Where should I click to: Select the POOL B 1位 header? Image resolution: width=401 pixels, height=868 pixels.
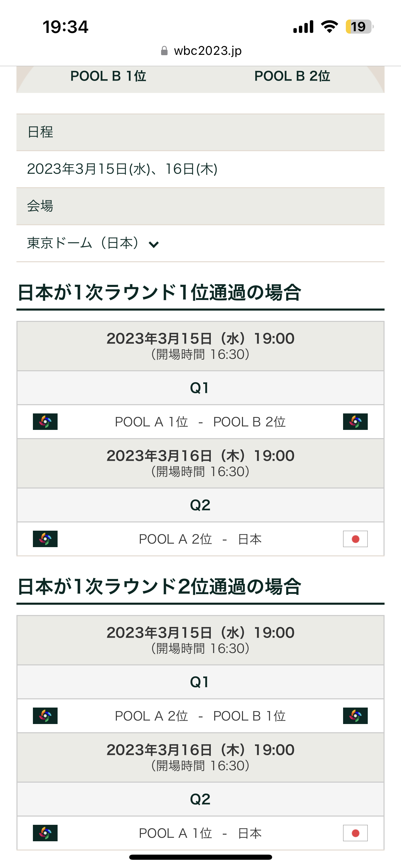(x=108, y=76)
